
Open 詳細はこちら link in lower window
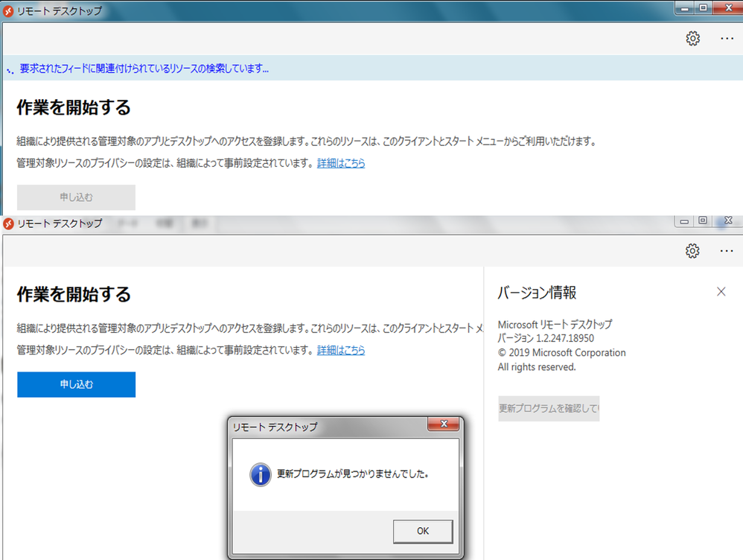(341, 350)
